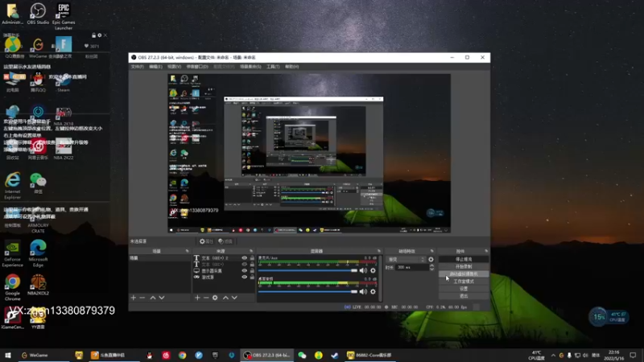The height and width of the screenshot is (362, 644).
Task: Click the transition duration field
Action: (x=412, y=267)
